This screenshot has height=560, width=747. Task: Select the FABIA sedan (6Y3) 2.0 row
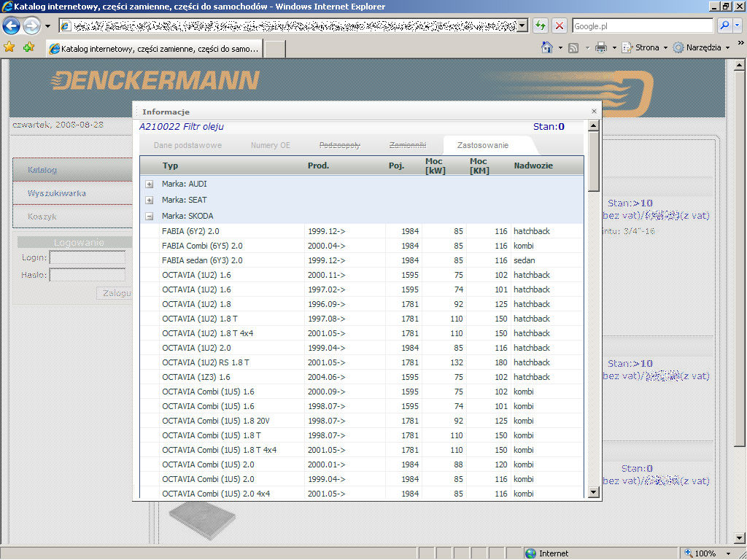362,260
